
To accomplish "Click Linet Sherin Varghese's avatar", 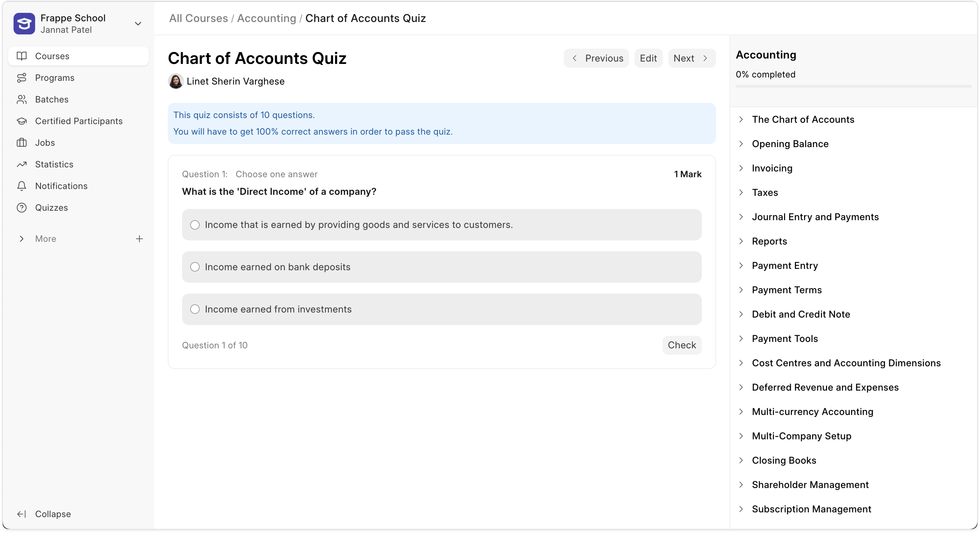I will [x=175, y=81].
